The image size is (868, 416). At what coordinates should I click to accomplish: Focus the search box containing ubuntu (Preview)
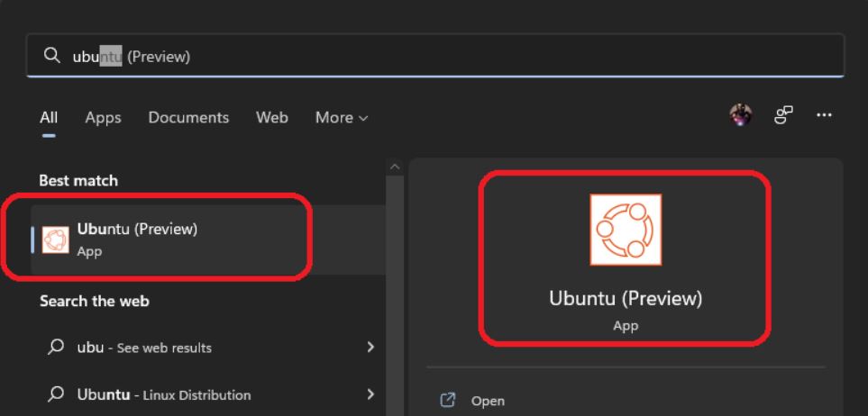coord(435,56)
